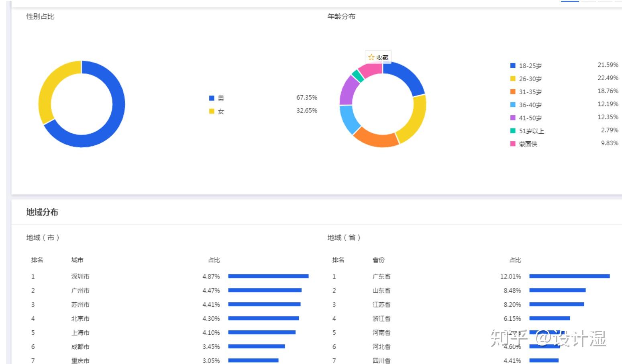622x364 pixels.
Task: Click the 上海市 city row
Action: point(169,333)
